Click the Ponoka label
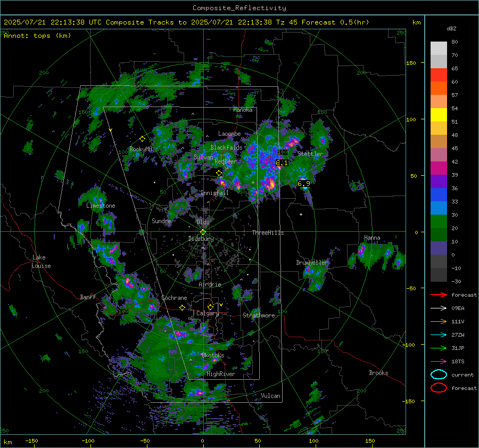The width and height of the screenshot is (479, 448). [243, 110]
